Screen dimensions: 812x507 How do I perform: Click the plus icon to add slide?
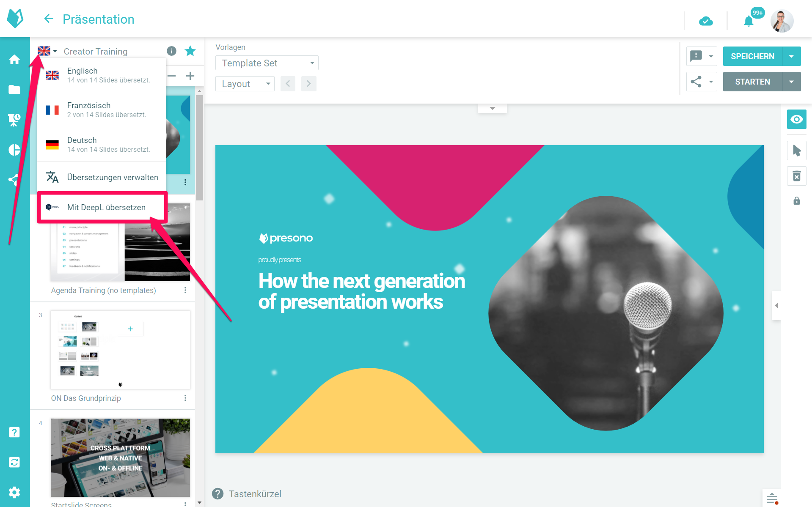coord(190,76)
